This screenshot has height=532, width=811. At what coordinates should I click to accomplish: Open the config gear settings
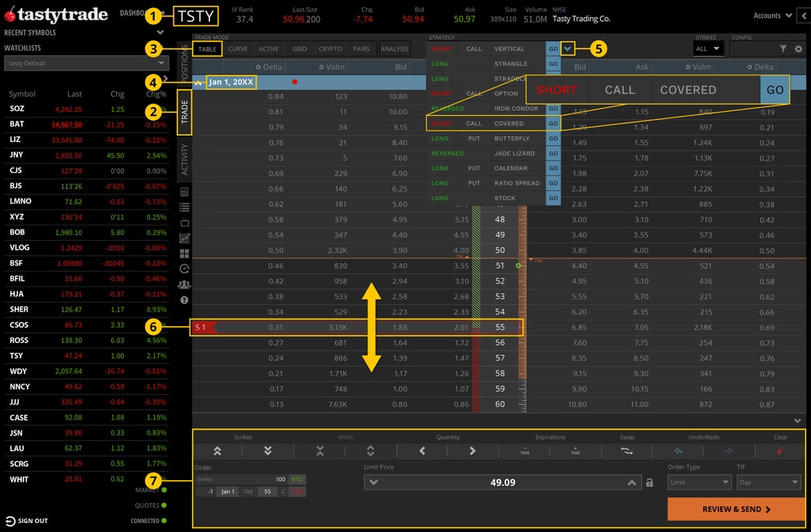pos(799,49)
